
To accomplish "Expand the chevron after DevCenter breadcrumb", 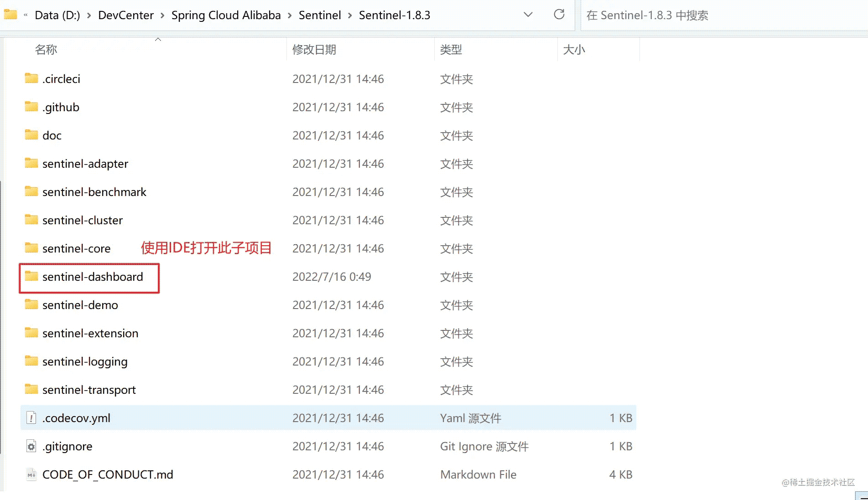I will point(162,15).
